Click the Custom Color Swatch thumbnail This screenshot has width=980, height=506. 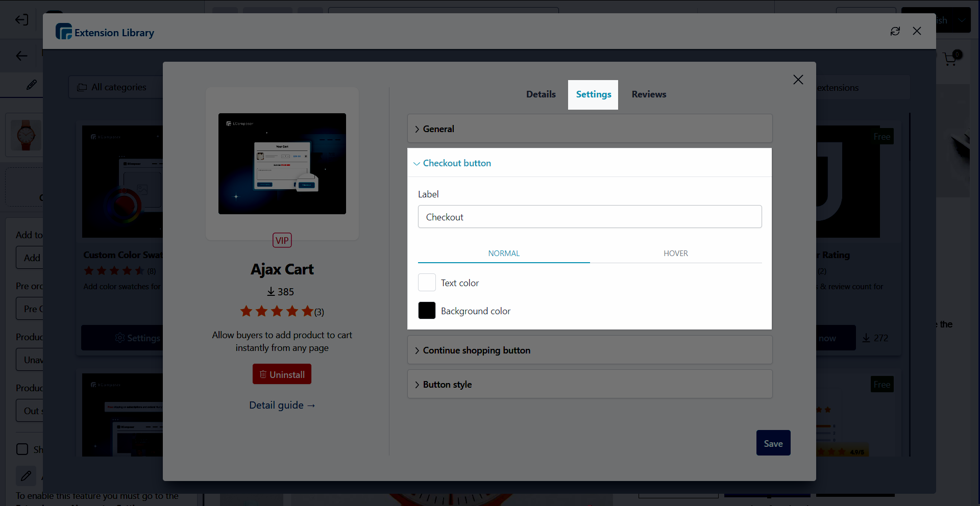[122, 182]
